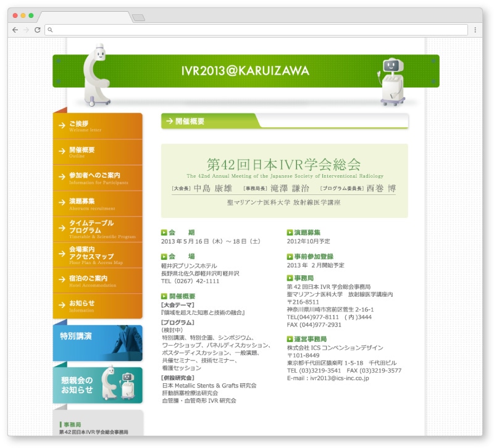Screen dimensions: 494x448
Task: Click the arrow icon beside 宿泊のご案内
Action: coord(62,280)
